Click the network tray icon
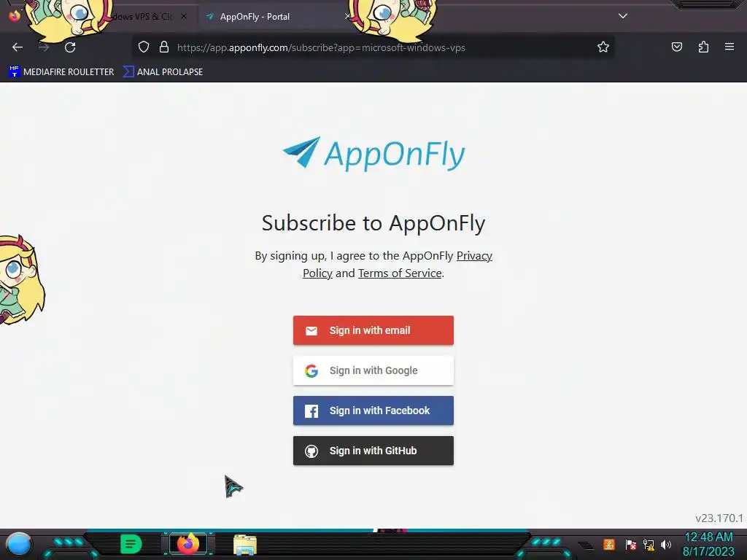This screenshot has width=747, height=560. tap(649, 544)
